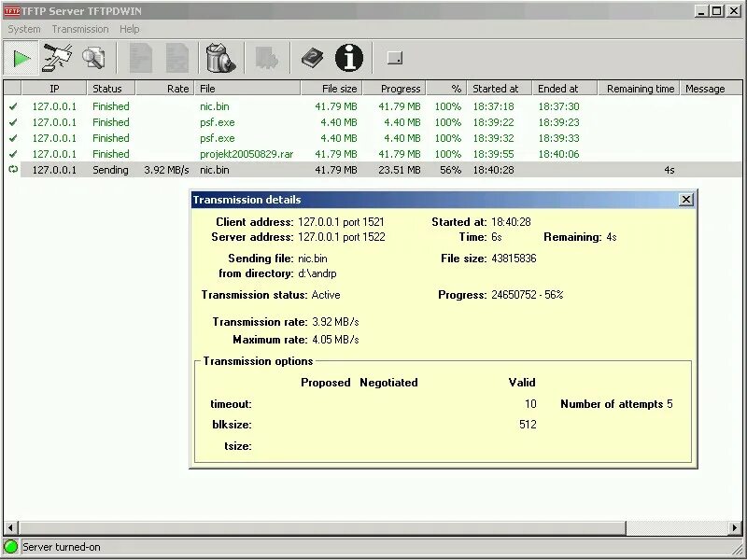Image resolution: width=747 pixels, height=560 pixels.
Task: Click the 18:40:06 ended at cell
Action: [x=558, y=154]
